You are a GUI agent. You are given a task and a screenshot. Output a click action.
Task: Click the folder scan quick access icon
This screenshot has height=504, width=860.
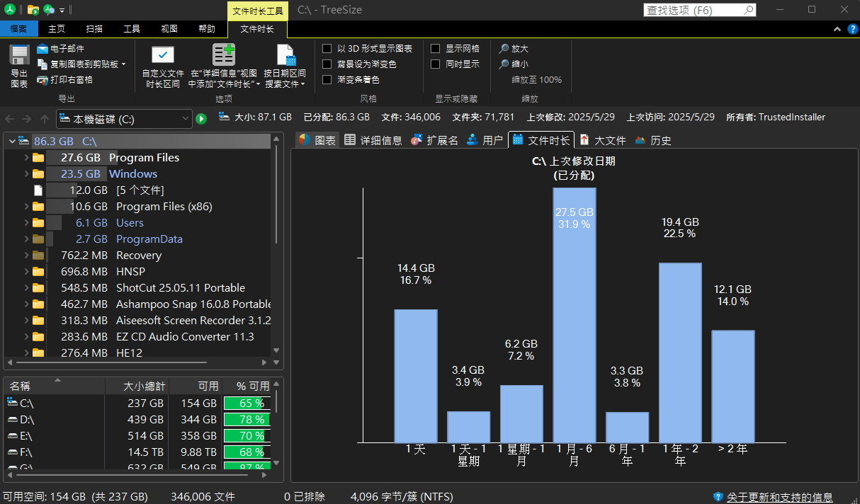[x=33, y=9]
